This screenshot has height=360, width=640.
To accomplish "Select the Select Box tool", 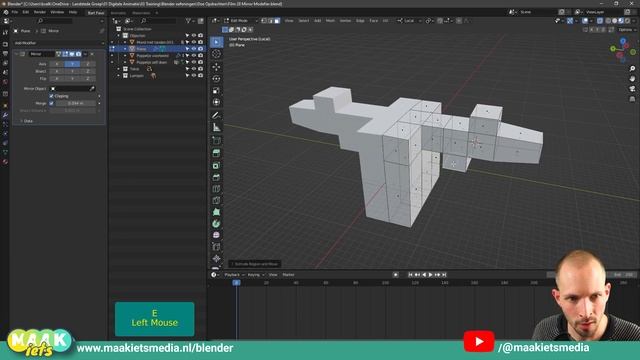I will tap(216, 42).
